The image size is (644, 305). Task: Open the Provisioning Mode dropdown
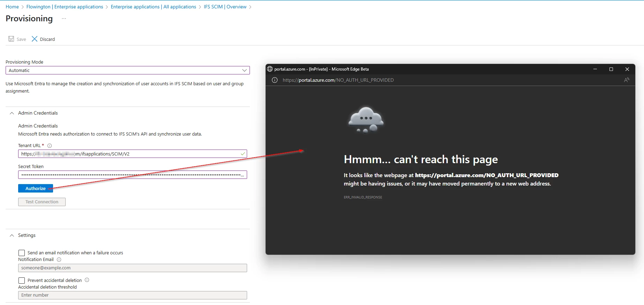point(128,70)
